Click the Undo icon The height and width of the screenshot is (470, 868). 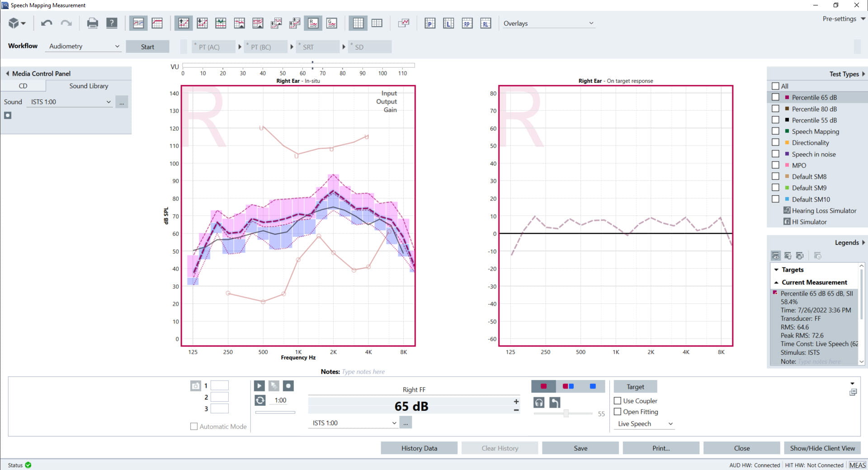click(46, 23)
